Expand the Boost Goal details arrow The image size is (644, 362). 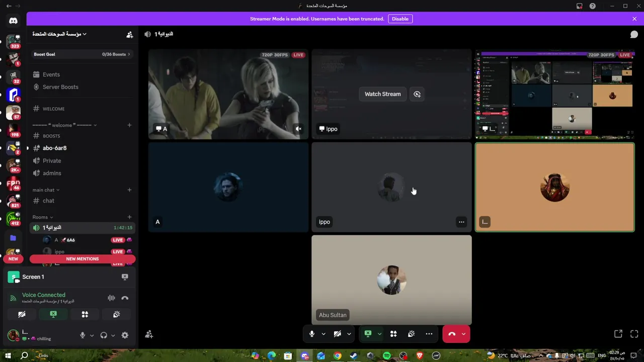[x=129, y=54]
